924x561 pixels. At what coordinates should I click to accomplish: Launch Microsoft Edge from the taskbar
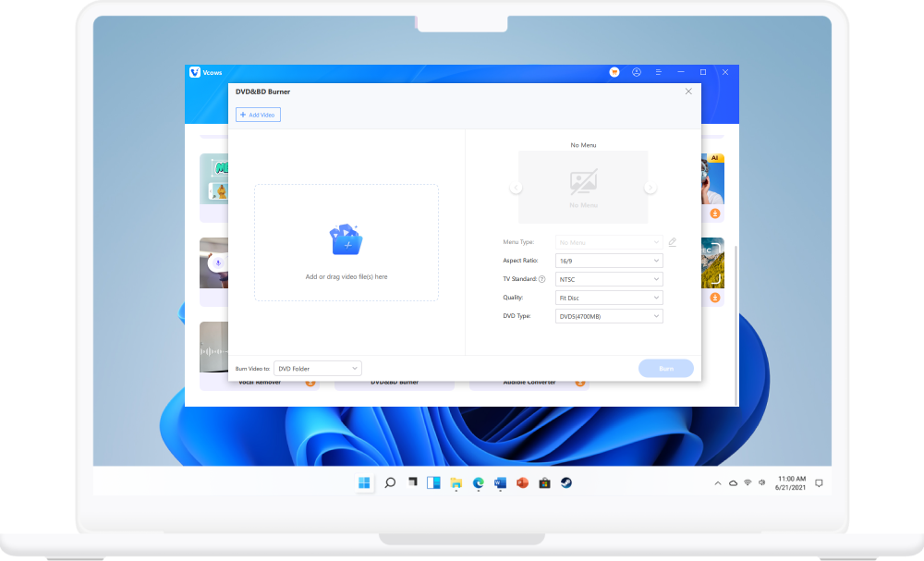tap(478, 482)
